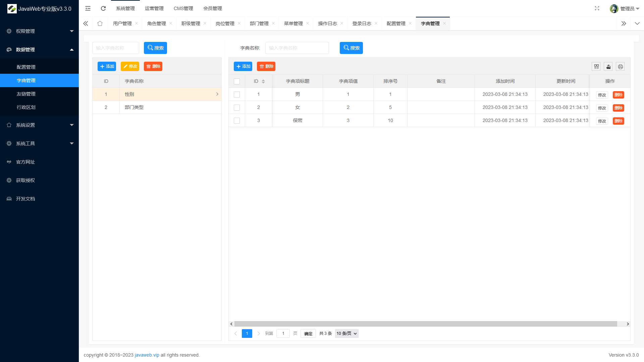Close the 用户管理 tab
The height and width of the screenshot is (362, 644).
tap(137, 23)
